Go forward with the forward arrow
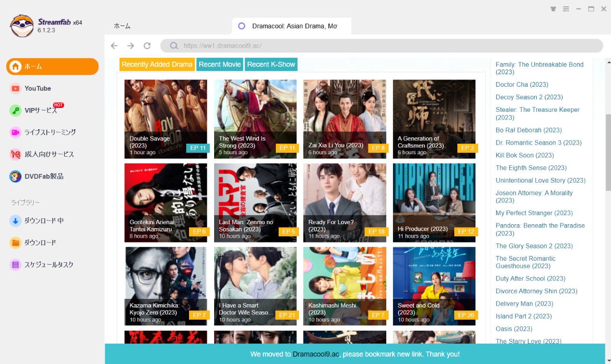The image size is (611, 364). coord(131,46)
